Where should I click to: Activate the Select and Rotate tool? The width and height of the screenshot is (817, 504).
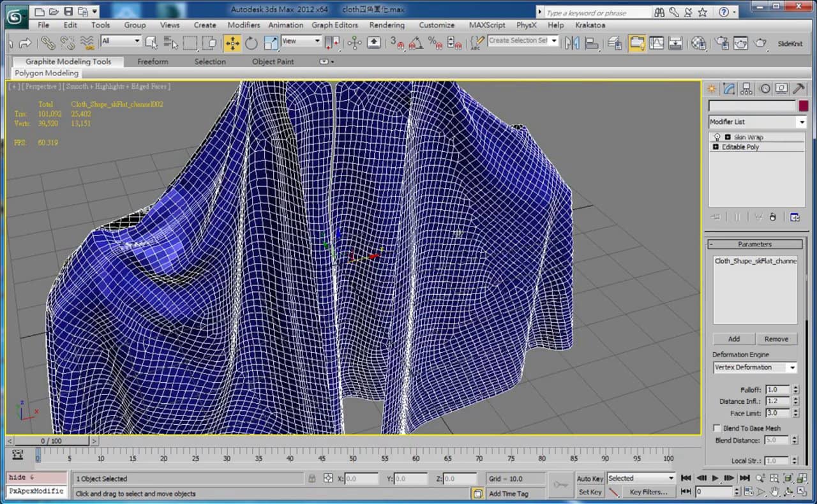(x=251, y=43)
